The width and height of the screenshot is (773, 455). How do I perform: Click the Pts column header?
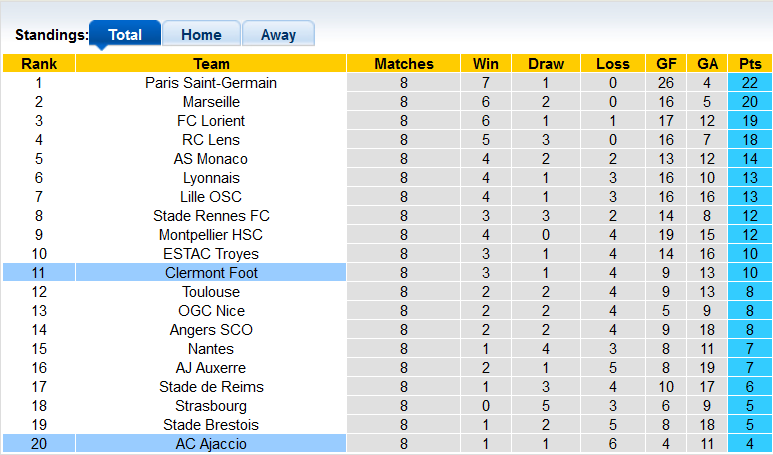(x=749, y=64)
